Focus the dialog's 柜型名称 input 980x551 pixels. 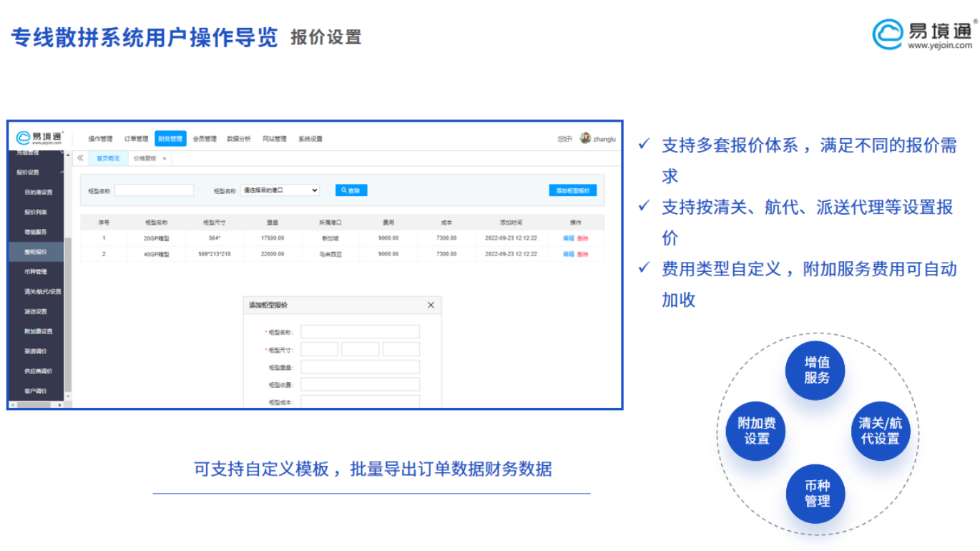pyautogui.click(x=360, y=332)
